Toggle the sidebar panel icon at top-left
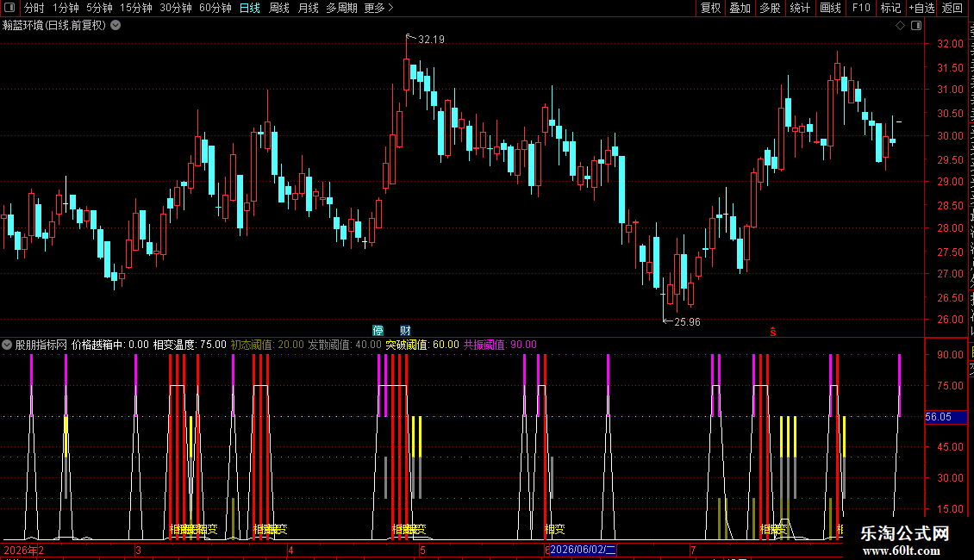Viewport: 974px width, 560px height. 9,8
